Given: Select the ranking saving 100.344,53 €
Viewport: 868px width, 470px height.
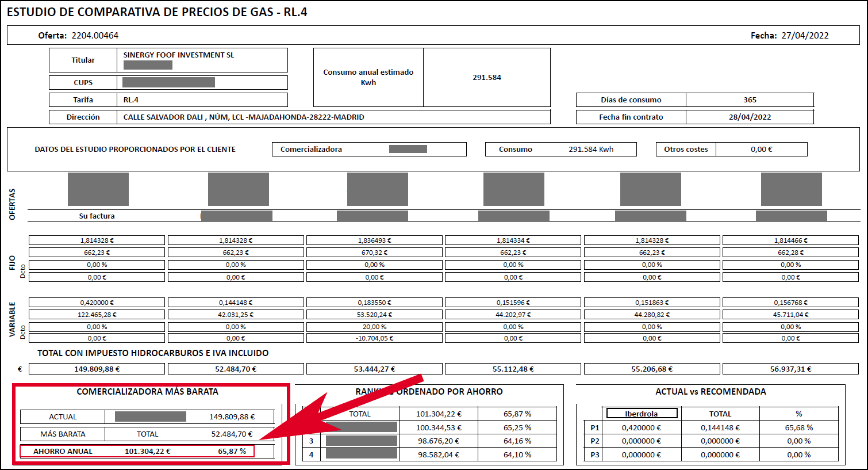Looking at the screenshot, I should (x=439, y=427).
